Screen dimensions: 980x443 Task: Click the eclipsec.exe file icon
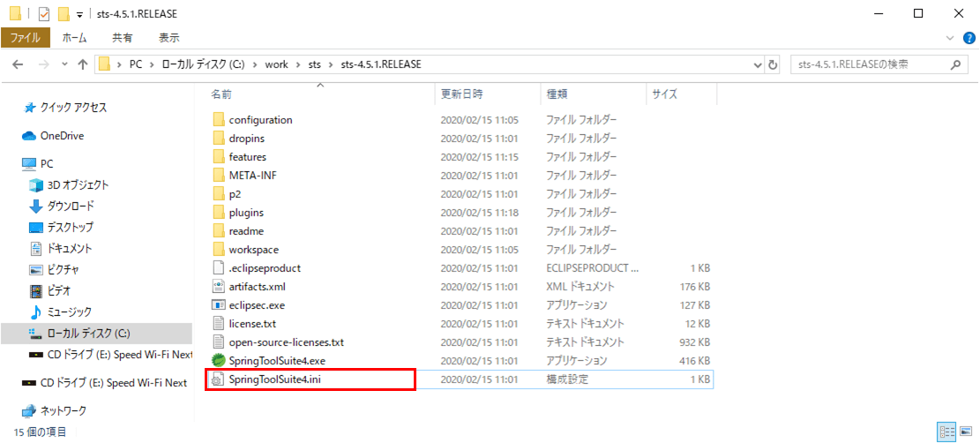point(219,305)
